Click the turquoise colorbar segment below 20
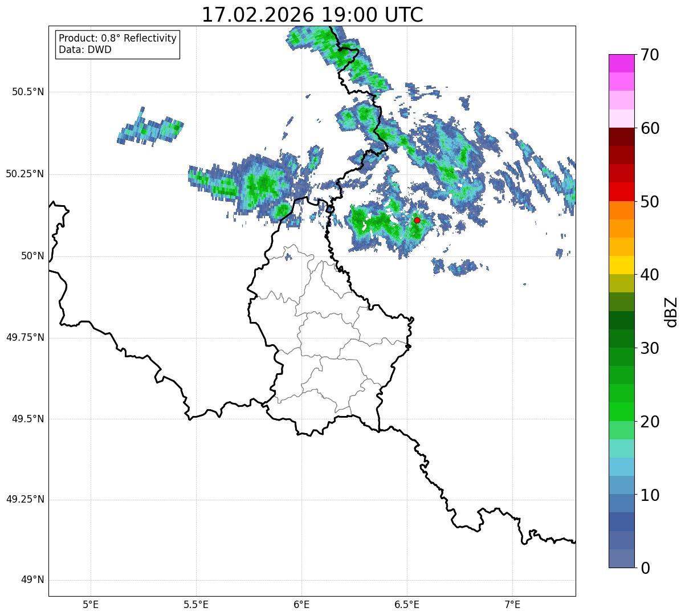This screenshot has width=685, height=616. [621, 448]
